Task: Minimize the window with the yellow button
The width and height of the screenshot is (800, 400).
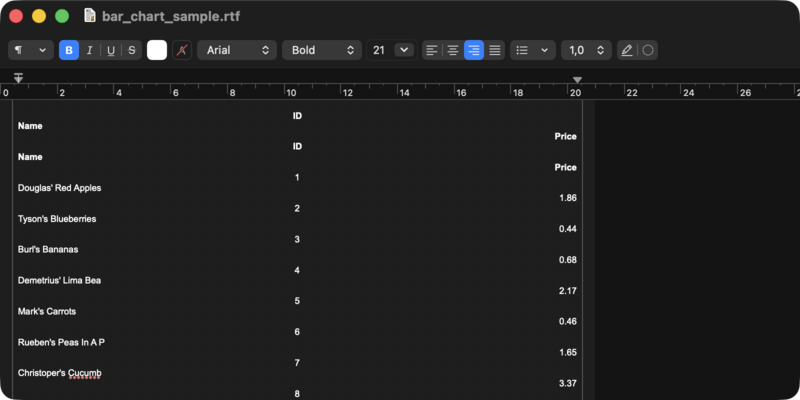Action: click(x=39, y=16)
